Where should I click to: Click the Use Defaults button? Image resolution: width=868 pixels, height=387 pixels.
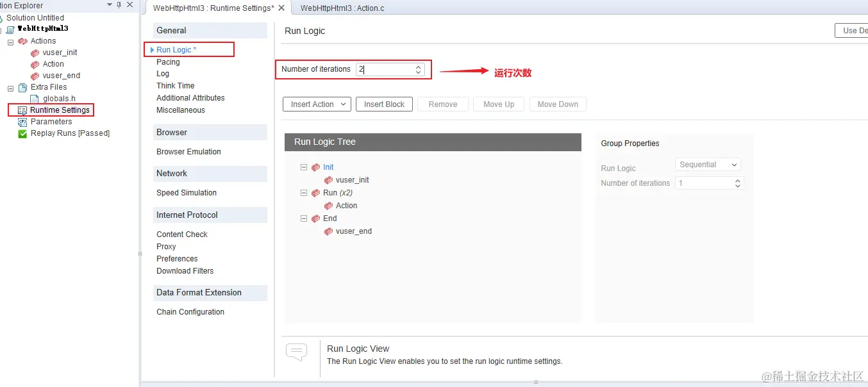tap(851, 31)
